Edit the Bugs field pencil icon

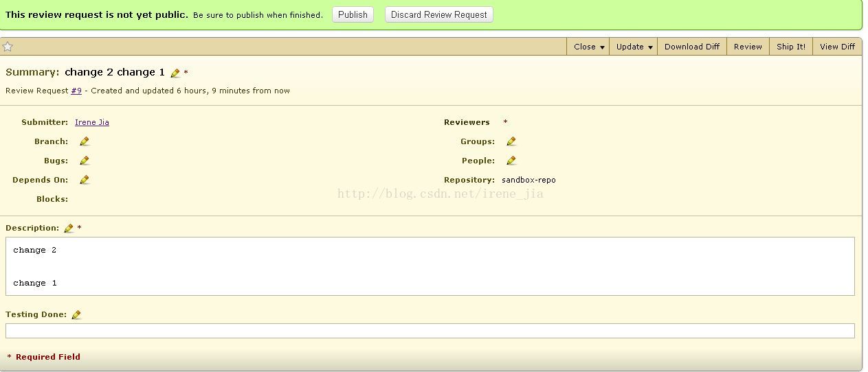85,161
